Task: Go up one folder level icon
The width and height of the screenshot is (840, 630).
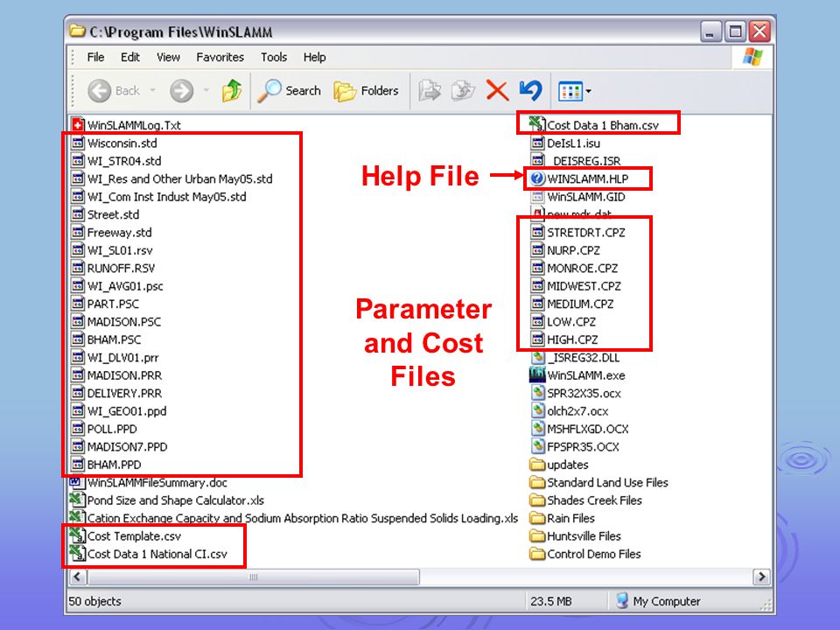Action: [232, 90]
